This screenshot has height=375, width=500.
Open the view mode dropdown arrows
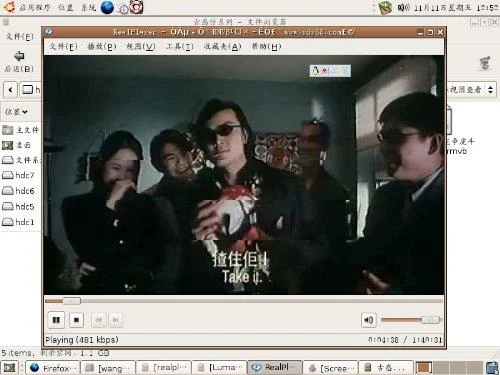tap(490, 89)
